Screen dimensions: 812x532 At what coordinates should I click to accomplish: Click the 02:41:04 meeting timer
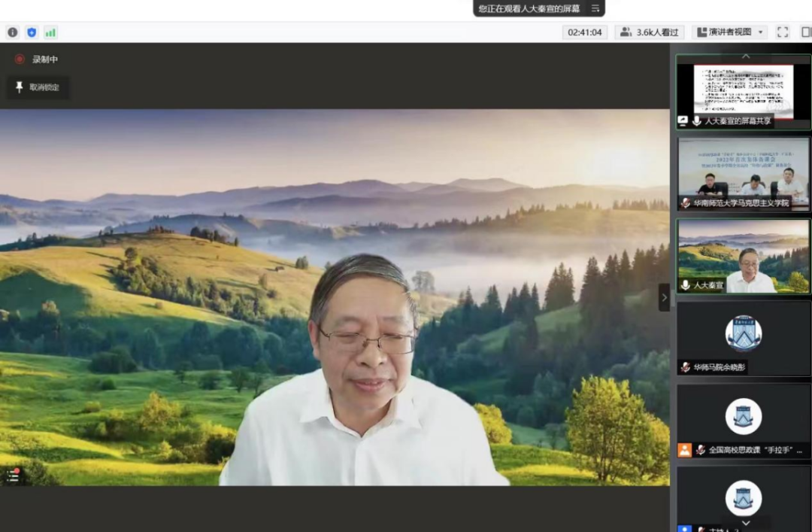[x=584, y=32]
